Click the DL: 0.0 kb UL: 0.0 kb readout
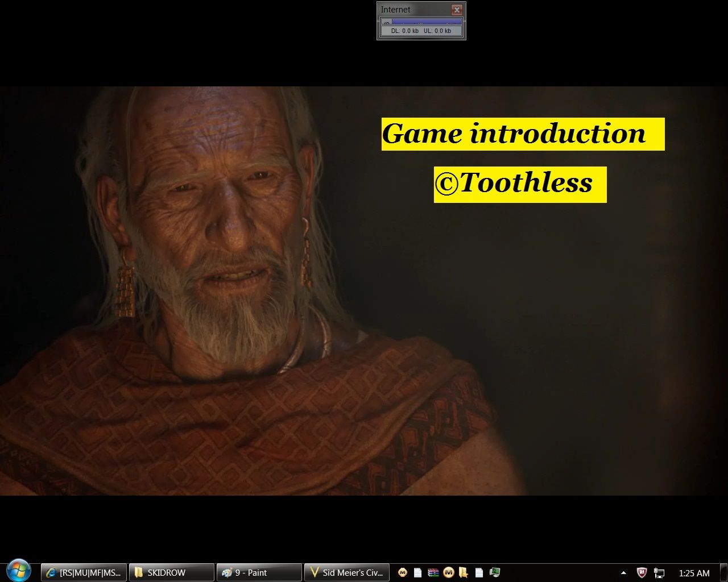Screen dimensions: 728x582 pyautogui.click(x=421, y=31)
